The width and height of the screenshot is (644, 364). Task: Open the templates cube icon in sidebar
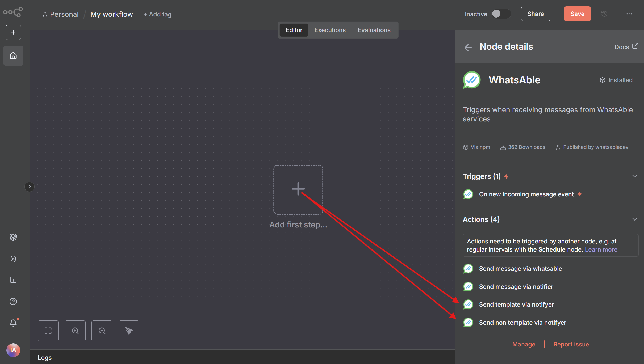click(13, 237)
